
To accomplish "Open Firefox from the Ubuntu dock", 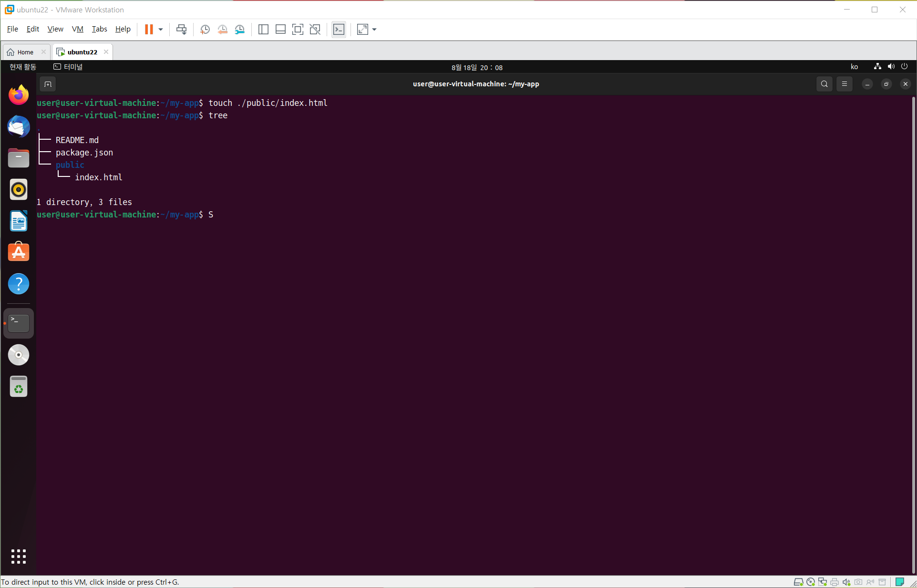I will (19, 95).
